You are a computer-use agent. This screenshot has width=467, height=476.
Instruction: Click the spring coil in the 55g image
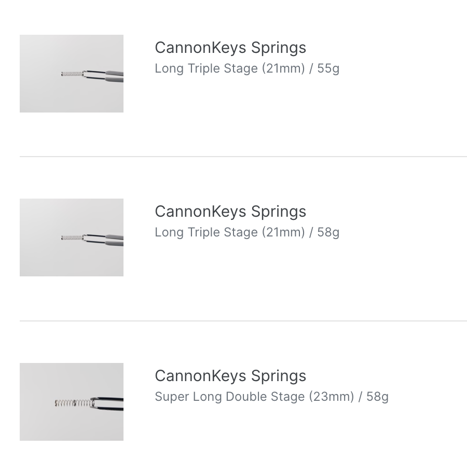coord(72,74)
